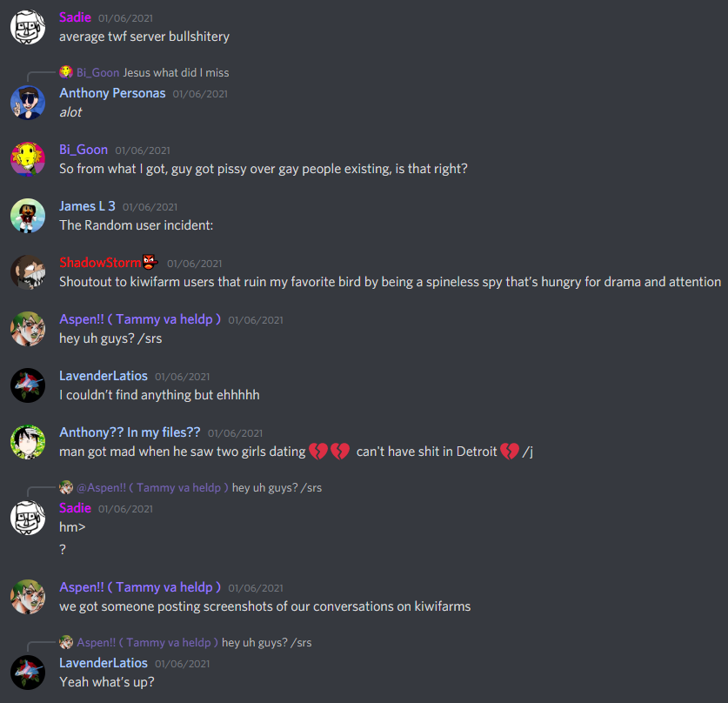
Task: Click first broken heart emoji after 'dating'
Action: click(x=318, y=452)
